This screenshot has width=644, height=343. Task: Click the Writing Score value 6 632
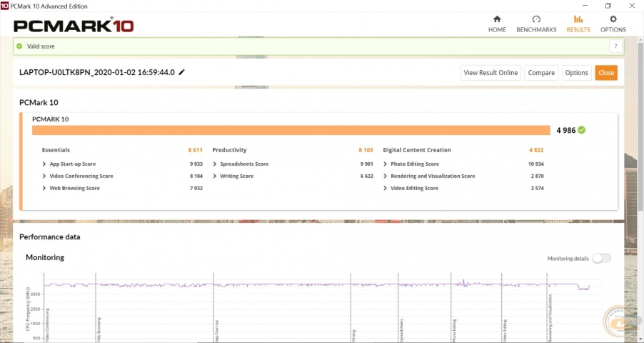point(367,176)
